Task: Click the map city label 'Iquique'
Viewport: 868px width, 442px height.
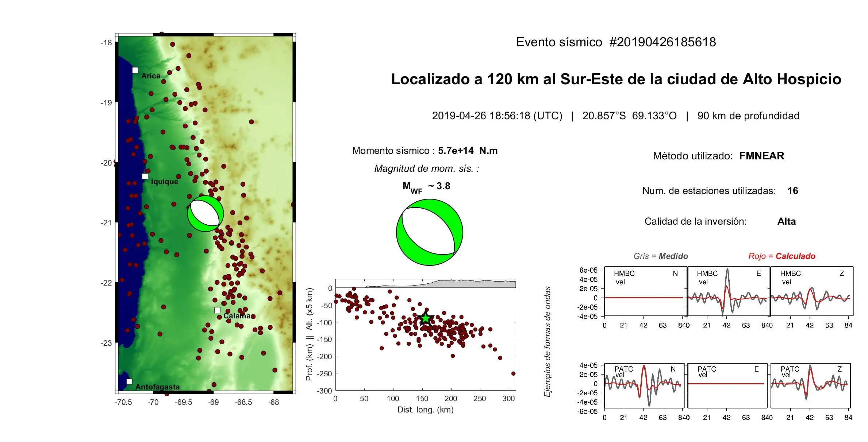Action: [x=165, y=182]
